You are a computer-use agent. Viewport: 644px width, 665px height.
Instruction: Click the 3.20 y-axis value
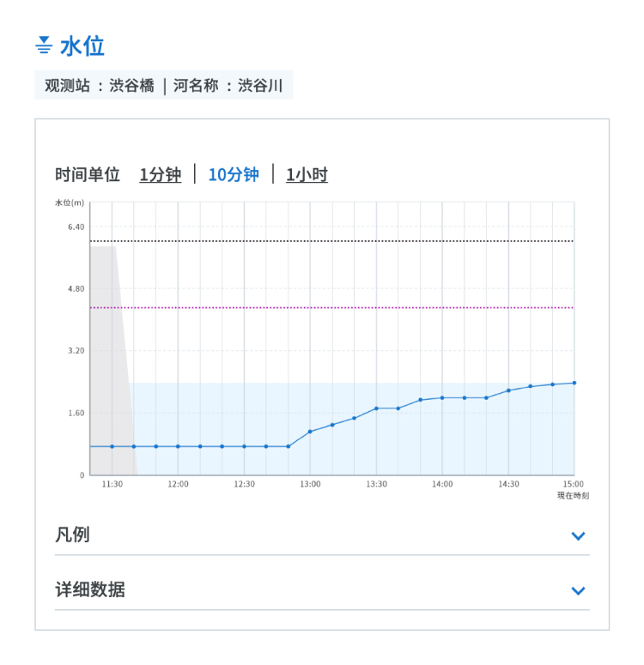76,351
